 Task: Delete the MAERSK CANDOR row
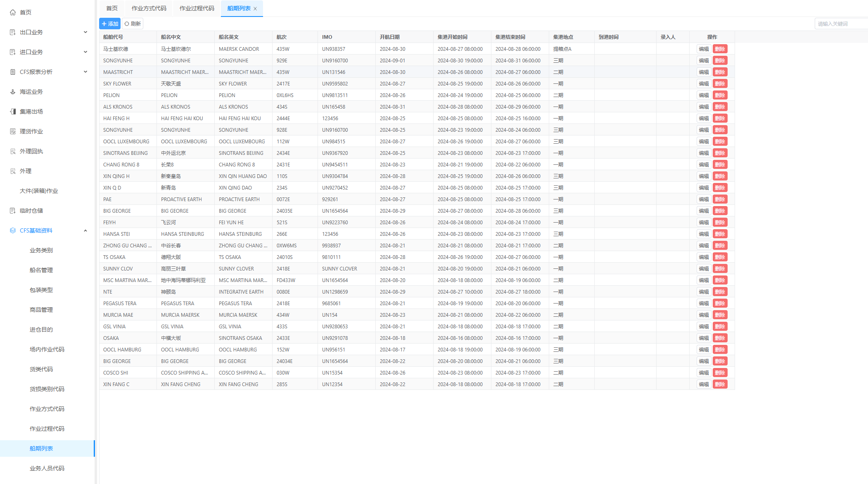(x=720, y=49)
